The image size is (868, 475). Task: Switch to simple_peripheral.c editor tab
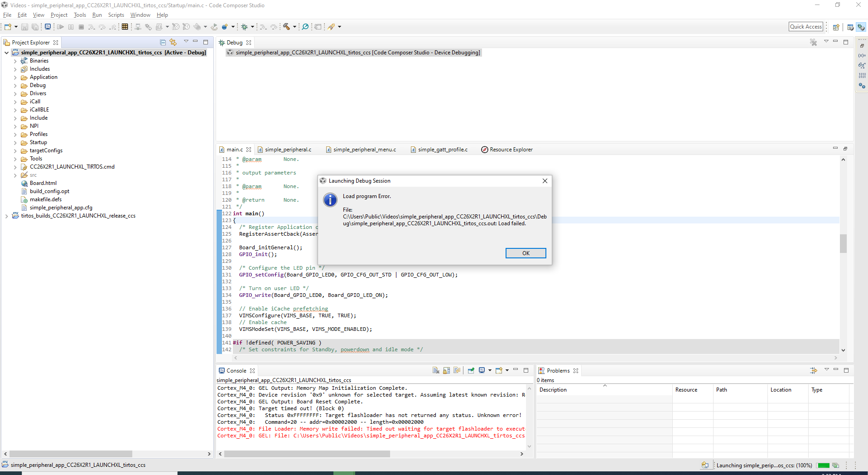[288, 150]
